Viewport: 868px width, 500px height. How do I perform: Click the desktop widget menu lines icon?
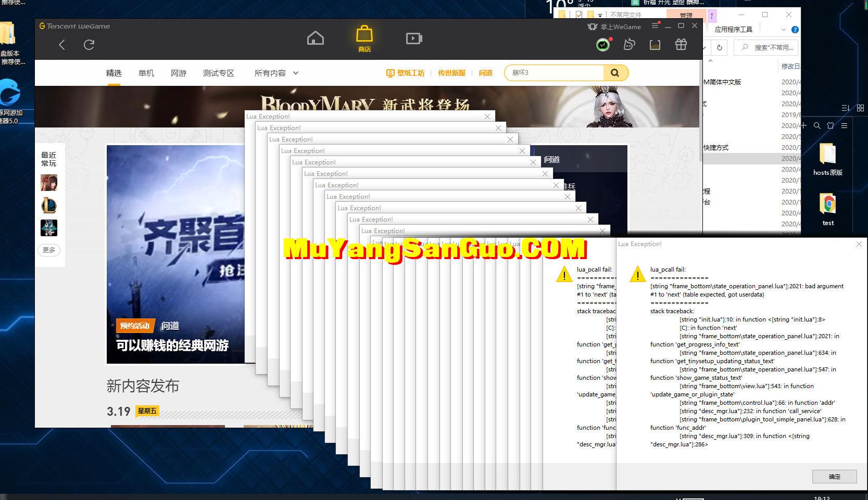click(844, 125)
